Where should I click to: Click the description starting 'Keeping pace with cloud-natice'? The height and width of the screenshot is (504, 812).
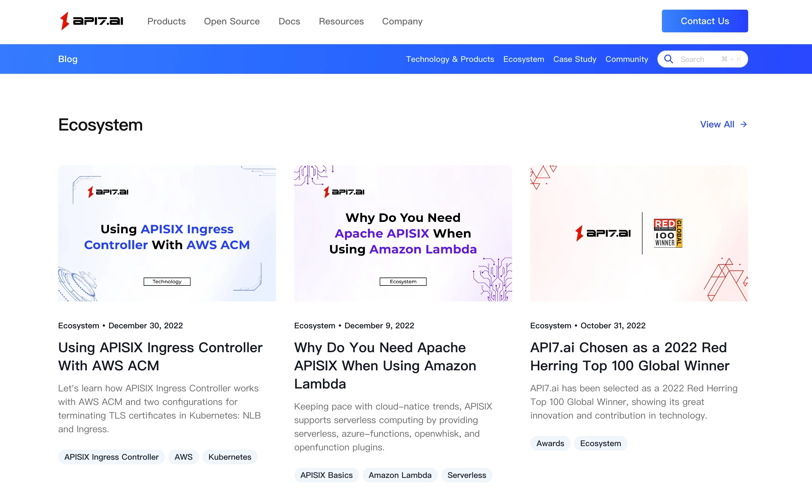tap(393, 427)
